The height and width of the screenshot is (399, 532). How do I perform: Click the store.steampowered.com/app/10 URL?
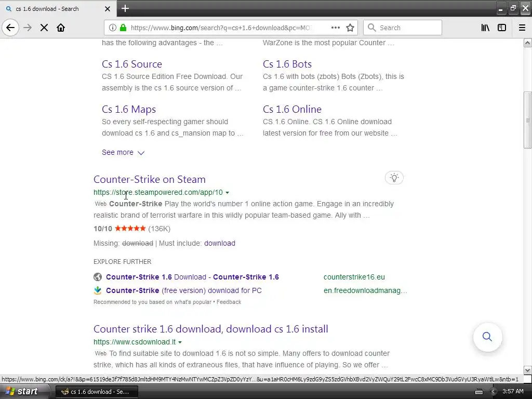[x=158, y=192]
